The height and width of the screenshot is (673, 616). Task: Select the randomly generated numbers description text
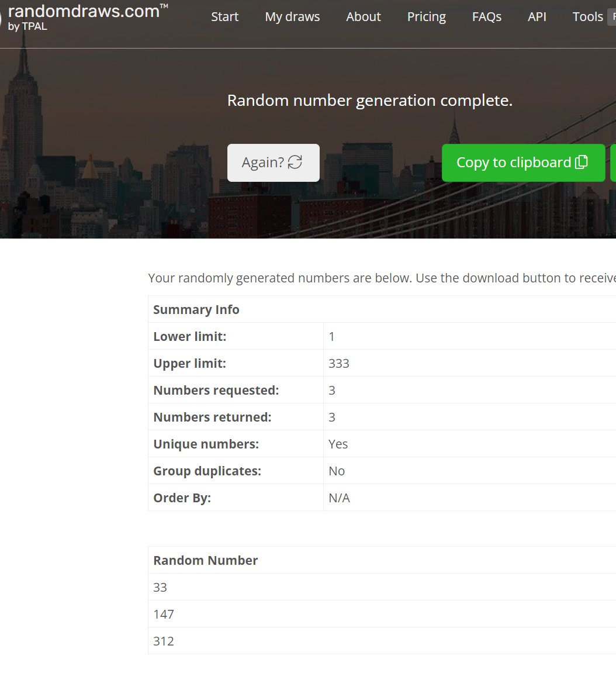382,278
